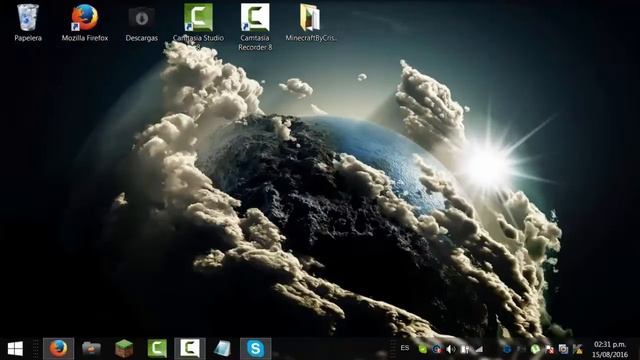Switch to Firefox in the taskbar
Screen dimensions: 640x360
(58, 349)
